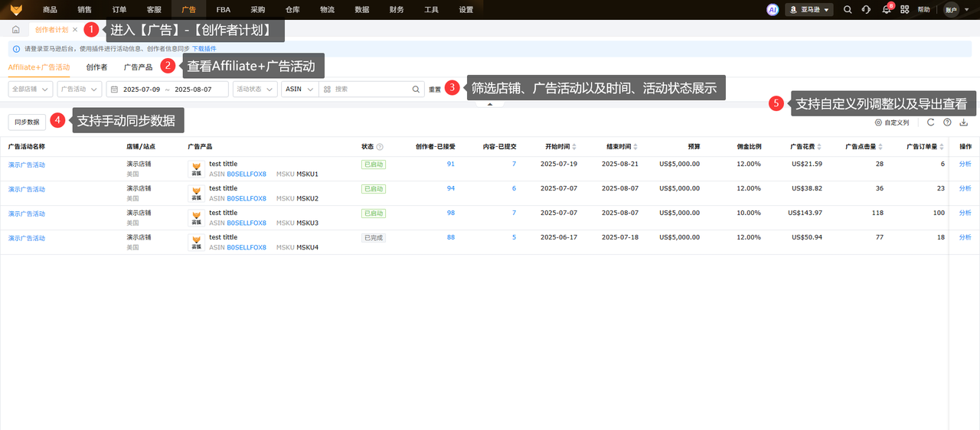Image resolution: width=980 pixels, height=430 pixels.
Task: Click the home icon tab
Action: point(15,30)
